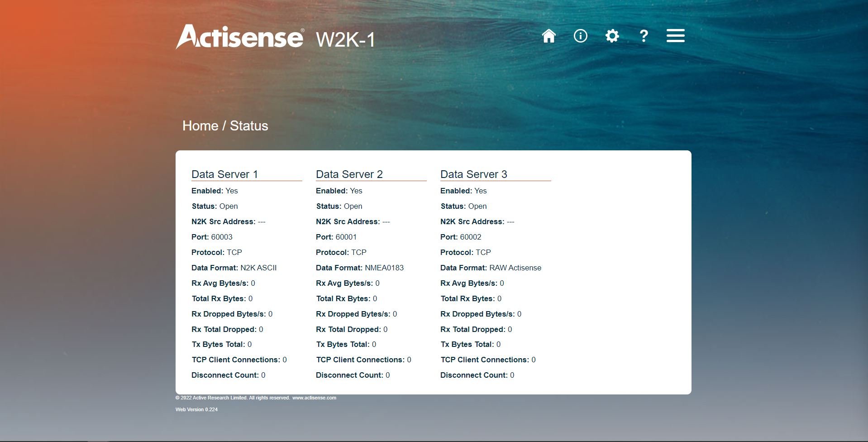Viewport: 868px width, 442px height.
Task: Click Data Server 2 Status: Open
Action: pos(339,206)
